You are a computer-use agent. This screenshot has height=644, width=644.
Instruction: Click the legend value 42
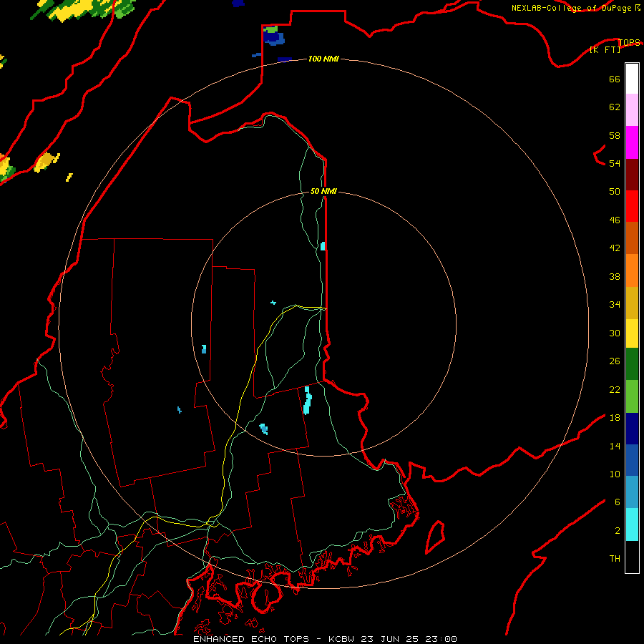pos(615,248)
